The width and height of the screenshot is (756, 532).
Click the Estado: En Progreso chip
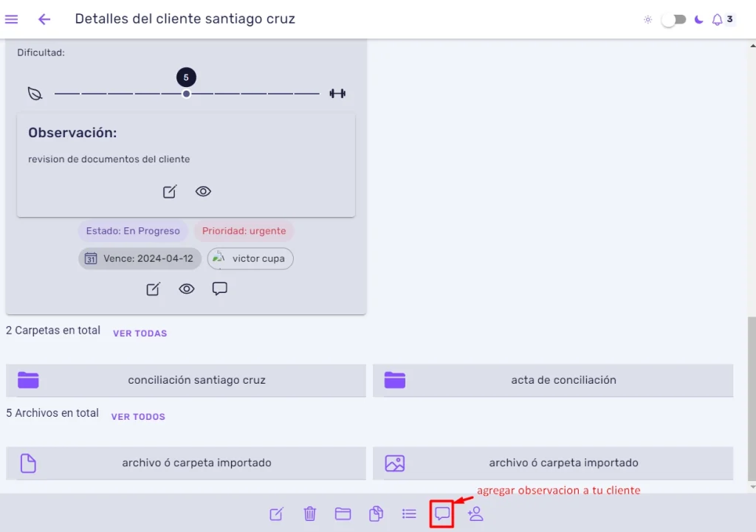point(133,231)
